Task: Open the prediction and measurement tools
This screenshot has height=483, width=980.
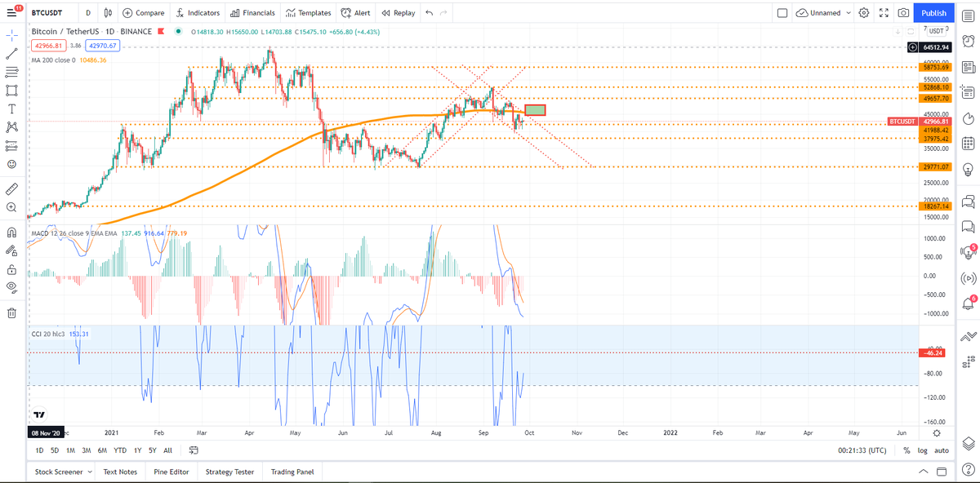Action: click(11, 145)
